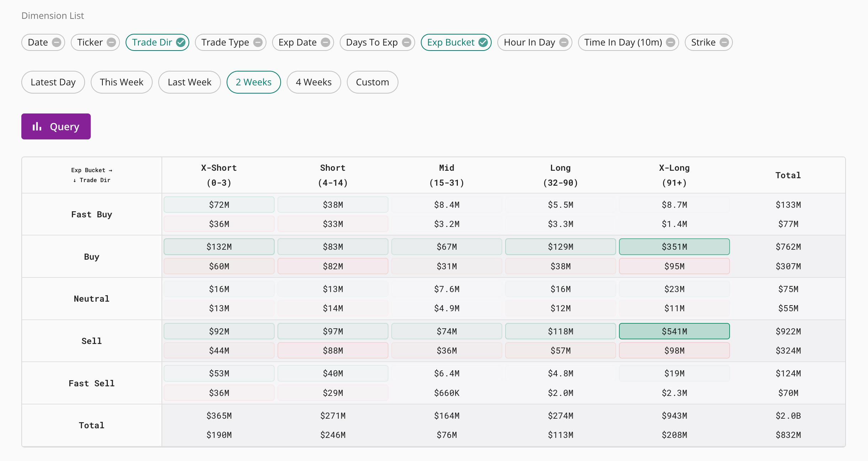Click the $129M Buy Long cell
The width and height of the screenshot is (868, 461).
tap(561, 247)
